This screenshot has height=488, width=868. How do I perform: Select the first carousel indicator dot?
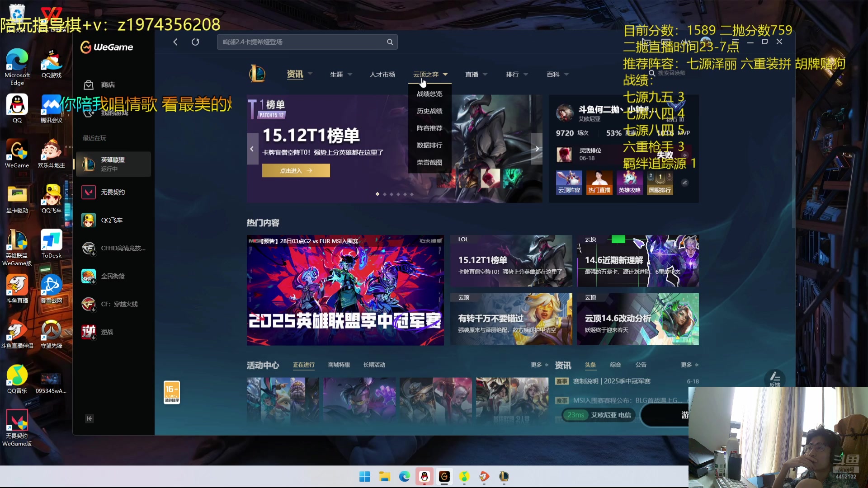[377, 194]
